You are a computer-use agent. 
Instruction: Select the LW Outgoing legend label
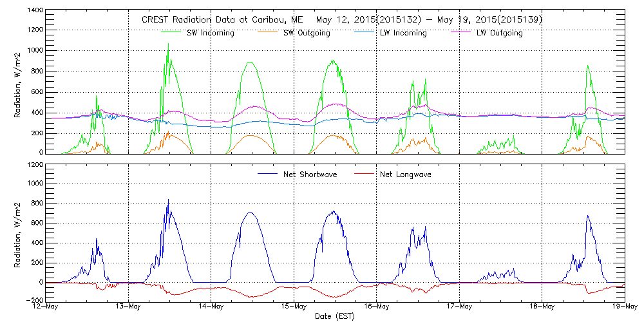[499, 33]
